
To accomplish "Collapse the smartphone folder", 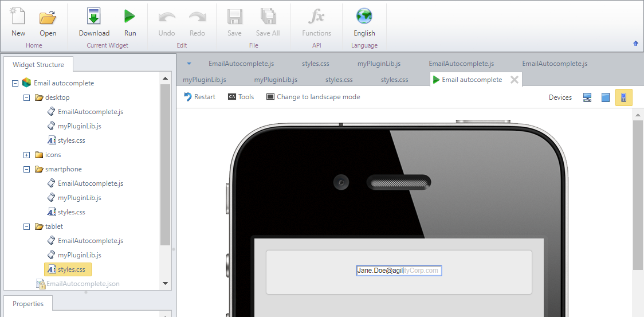I will pos(27,170).
